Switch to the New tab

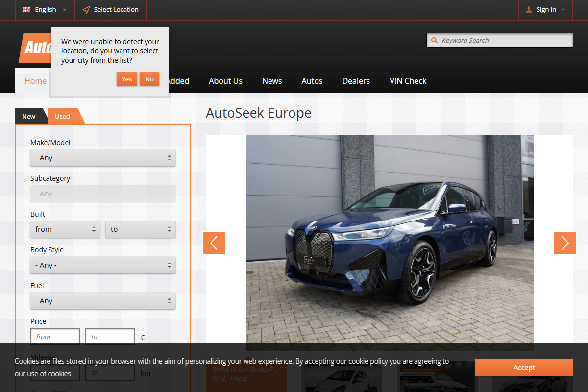(29, 116)
